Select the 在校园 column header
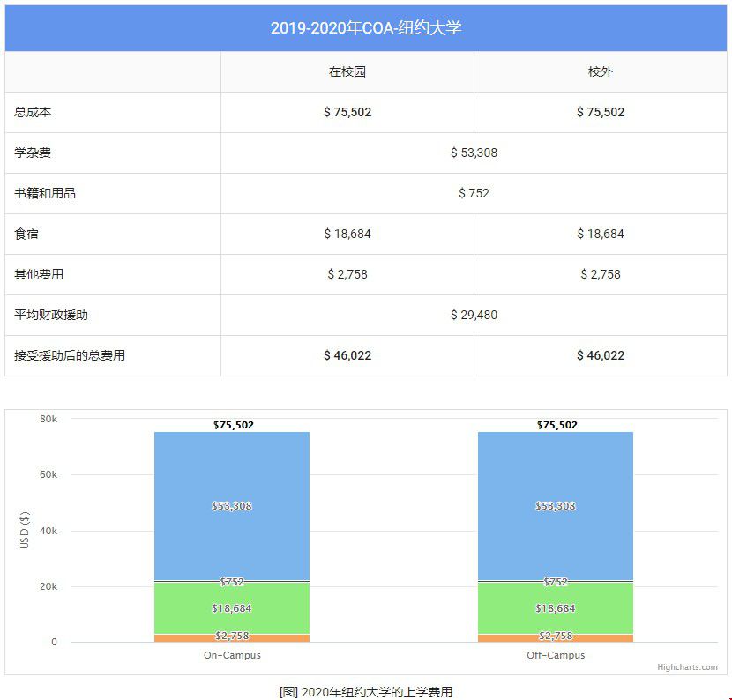732x700 pixels. point(347,71)
